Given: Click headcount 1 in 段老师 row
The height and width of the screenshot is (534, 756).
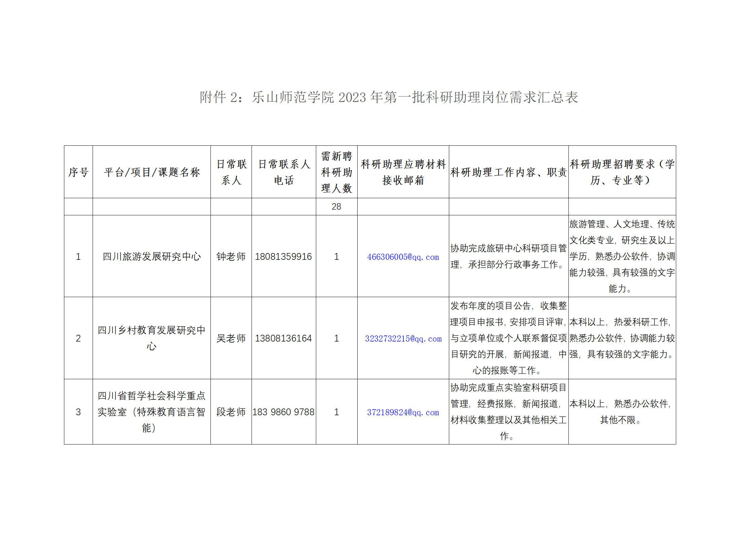Looking at the screenshot, I should pos(336,412).
